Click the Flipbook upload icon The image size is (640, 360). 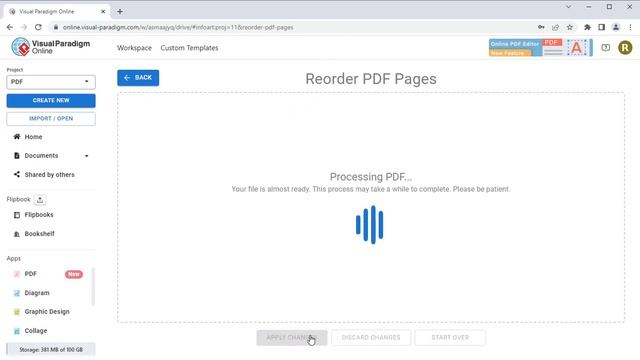point(40,200)
